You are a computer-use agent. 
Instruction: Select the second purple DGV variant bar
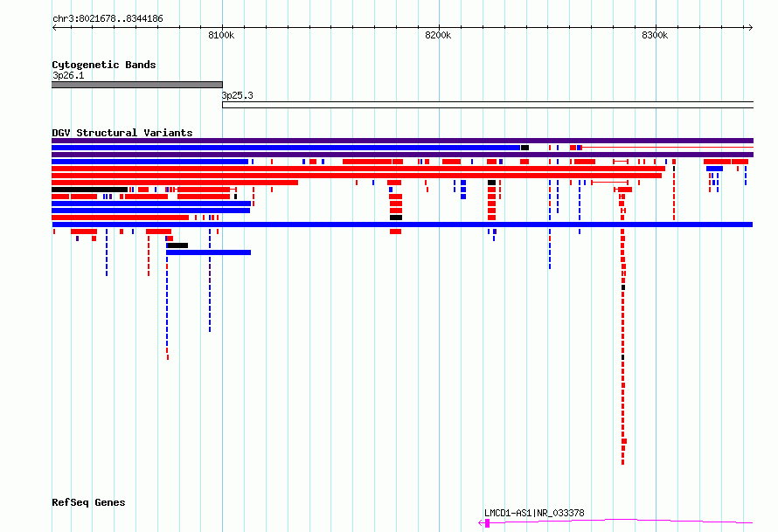pyautogui.click(x=402, y=155)
